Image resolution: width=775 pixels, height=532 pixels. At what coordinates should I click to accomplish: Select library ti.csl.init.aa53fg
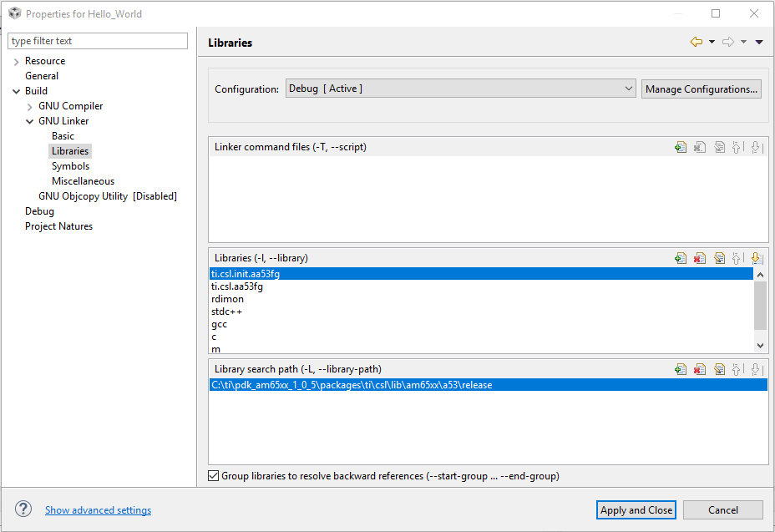pyautogui.click(x=481, y=273)
